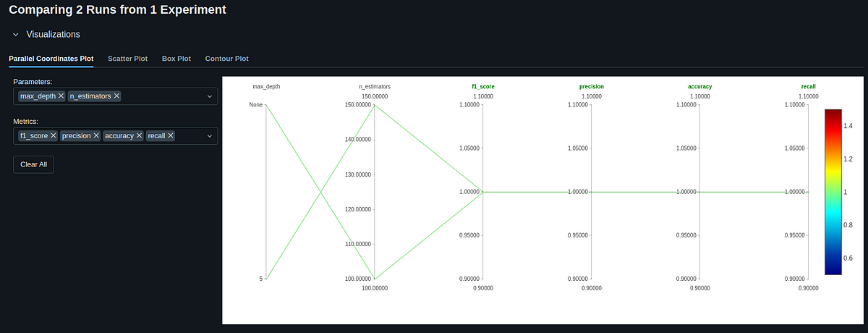This screenshot has width=868, height=333.
Task: Click the precision axis label in plot
Action: [592, 86]
